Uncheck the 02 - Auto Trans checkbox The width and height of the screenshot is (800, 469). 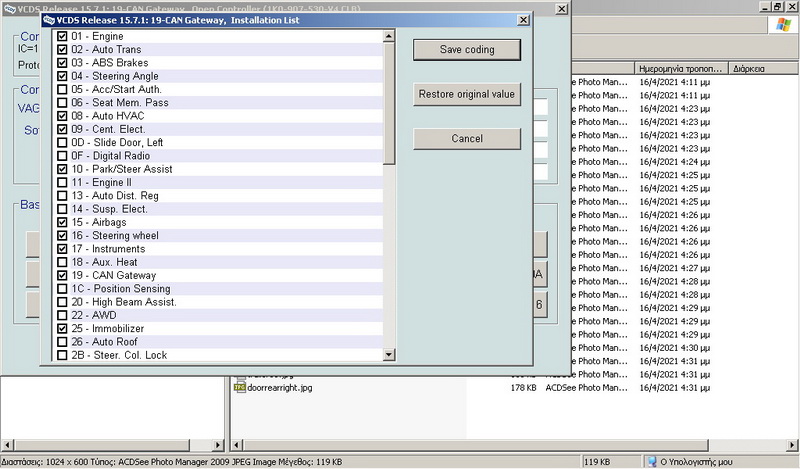click(62, 50)
